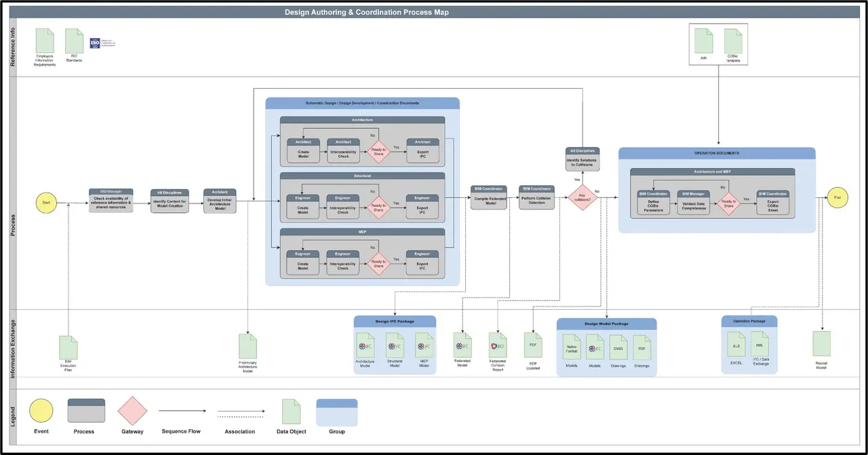Click the Federated Collision Report BCF icon
Image resolution: width=868 pixels, height=455 pixels.
(498, 345)
